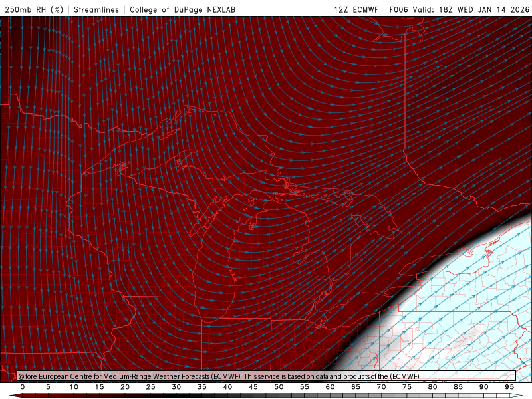Click the '70' label on the colorbar

click(x=381, y=387)
